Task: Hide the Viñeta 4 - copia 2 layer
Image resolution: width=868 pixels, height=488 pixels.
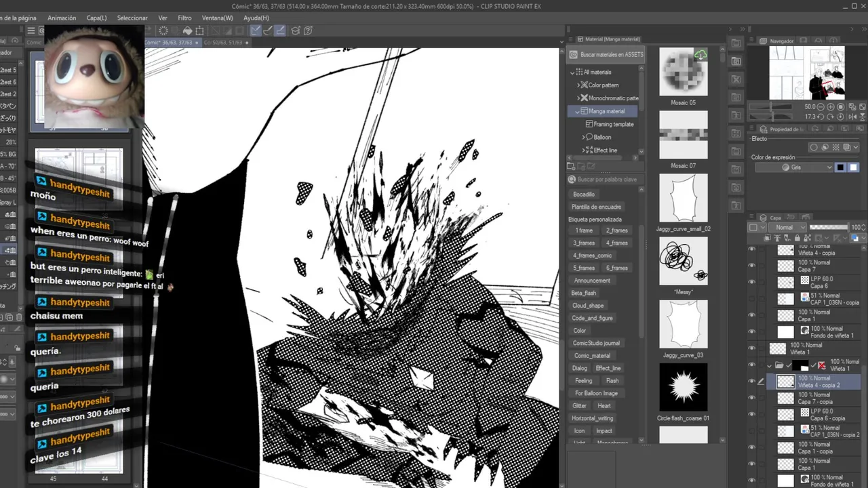Action: [x=751, y=382]
